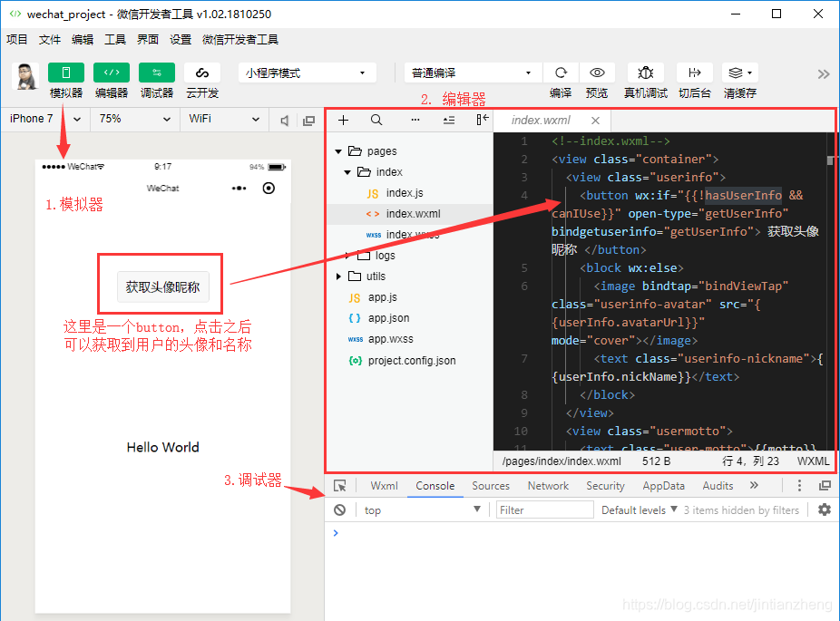
Task: Open the 文件 menu
Action: coord(49,40)
